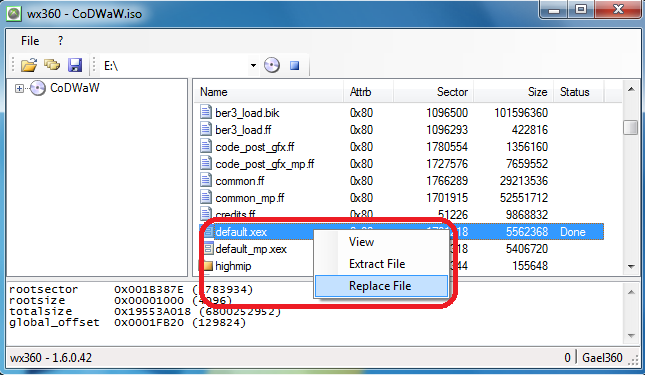This screenshot has height=375, width=645.
Task: Expand the CoDWaW tree node
Action: tap(19, 88)
